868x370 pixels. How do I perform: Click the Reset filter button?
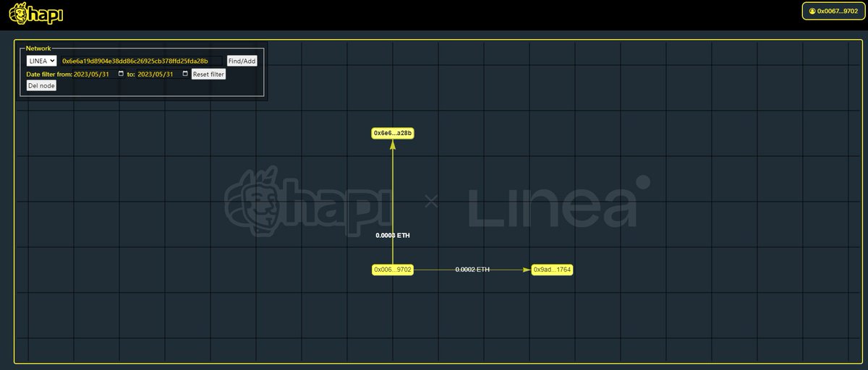208,74
